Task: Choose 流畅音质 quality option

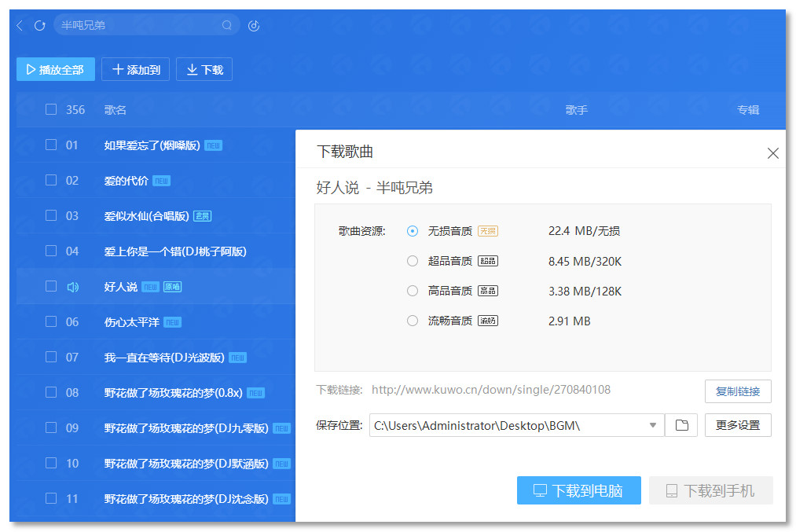Action: click(413, 321)
